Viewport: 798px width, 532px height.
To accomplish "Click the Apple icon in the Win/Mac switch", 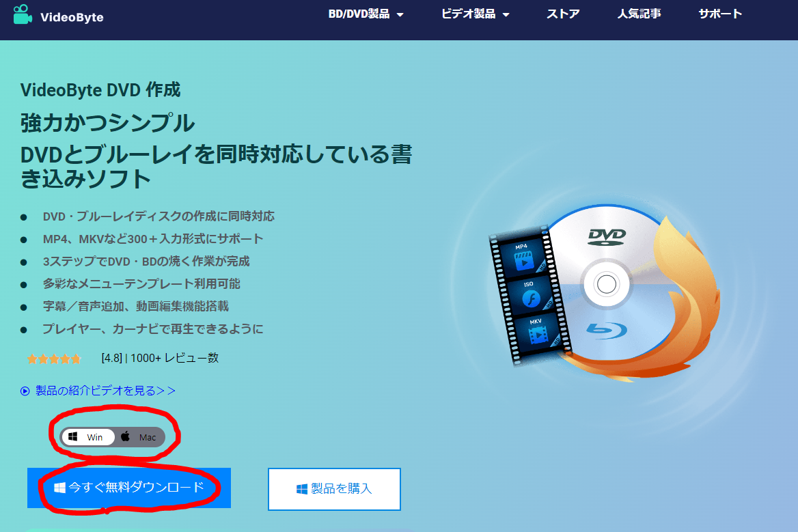I will [125, 436].
